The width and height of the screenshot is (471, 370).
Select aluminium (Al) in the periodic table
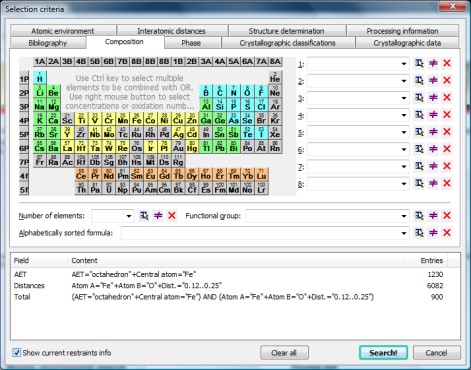click(206, 105)
